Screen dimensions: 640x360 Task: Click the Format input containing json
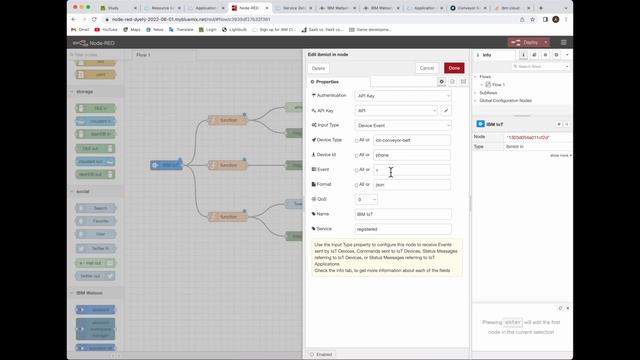[412, 184]
